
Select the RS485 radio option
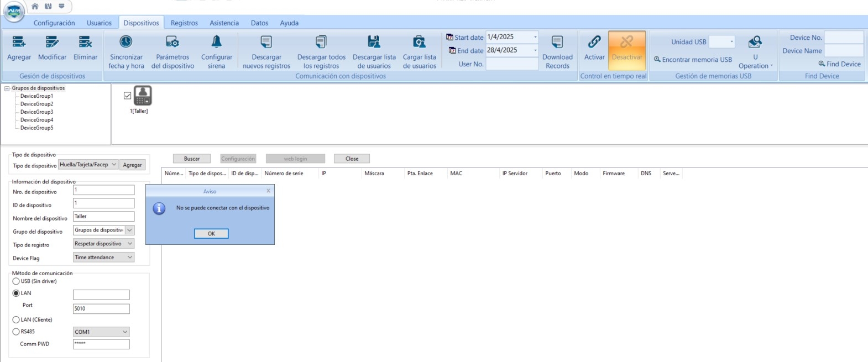coord(16,332)
